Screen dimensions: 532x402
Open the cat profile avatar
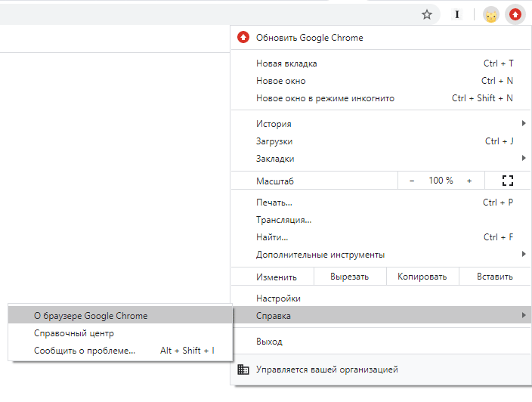491,15
